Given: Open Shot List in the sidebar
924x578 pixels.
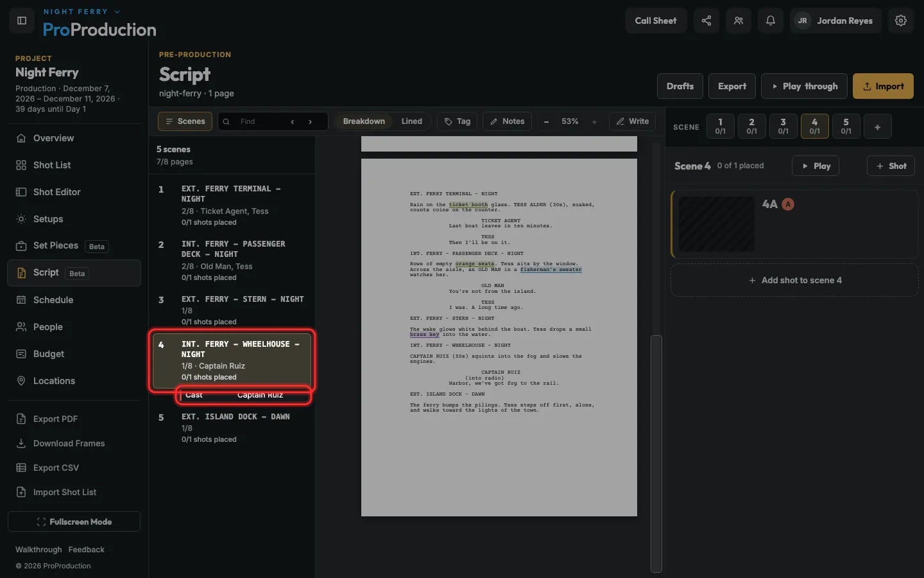Looking at the screenshot, I should click(74, 165).
